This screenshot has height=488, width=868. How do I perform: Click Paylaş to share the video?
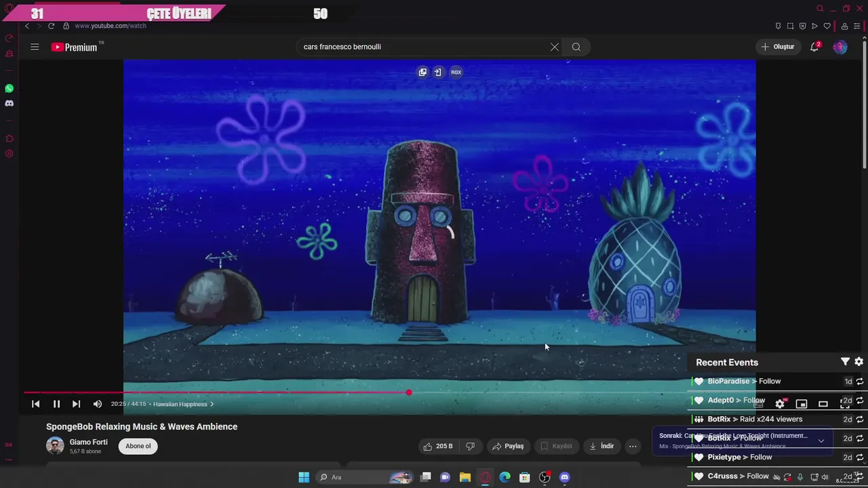(x=508, y=446)
